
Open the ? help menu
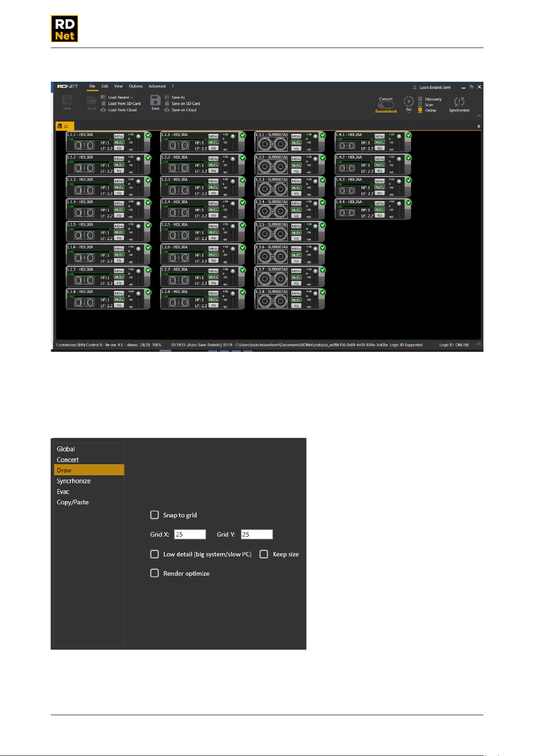point(173,86)
